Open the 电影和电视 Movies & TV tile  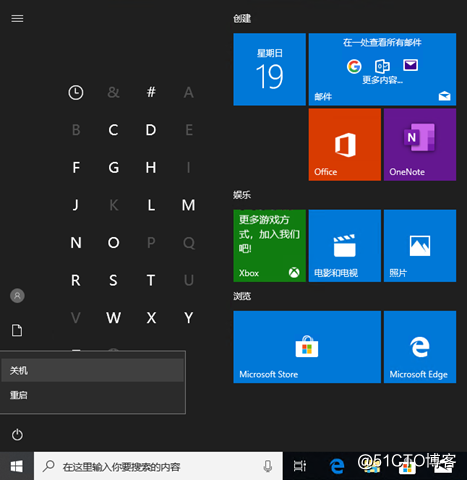coord(345,246)
